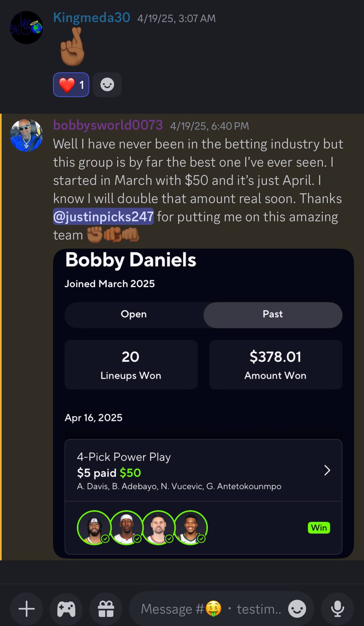Expand the 4-Pick Power Play chevron
The width and height of the screenshot is (364, 626).
pyautogui.click(x=327, y=470)
